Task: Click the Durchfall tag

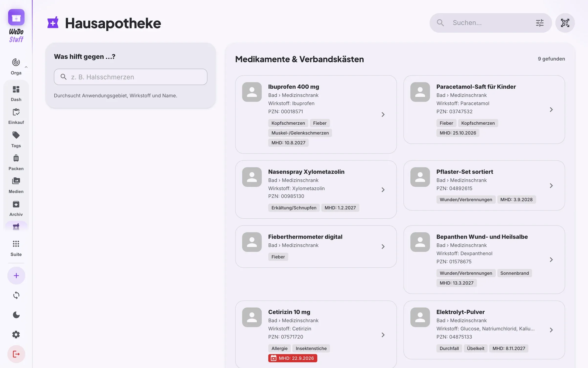Action: click(x=449, y=348)
